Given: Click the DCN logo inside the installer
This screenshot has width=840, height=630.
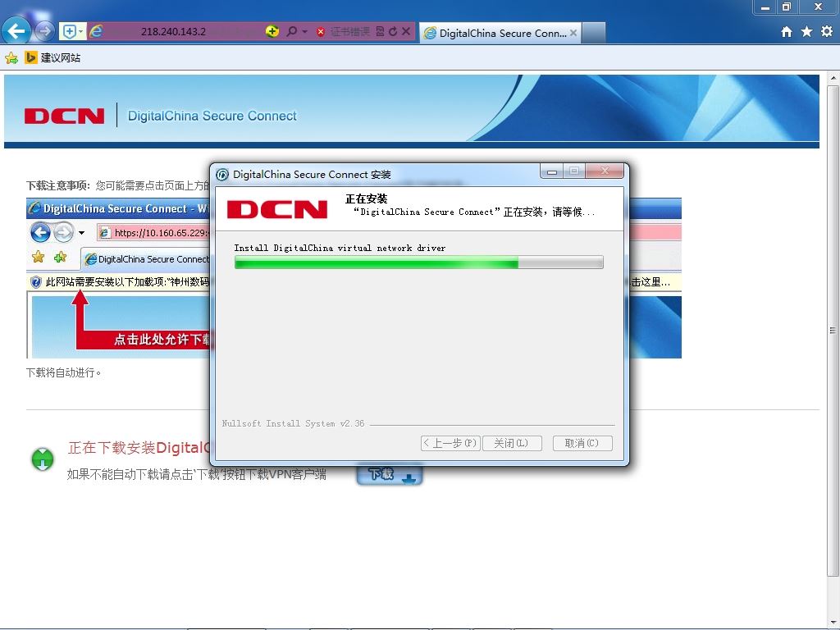Looking at the screenshot, I should point(277,209).
